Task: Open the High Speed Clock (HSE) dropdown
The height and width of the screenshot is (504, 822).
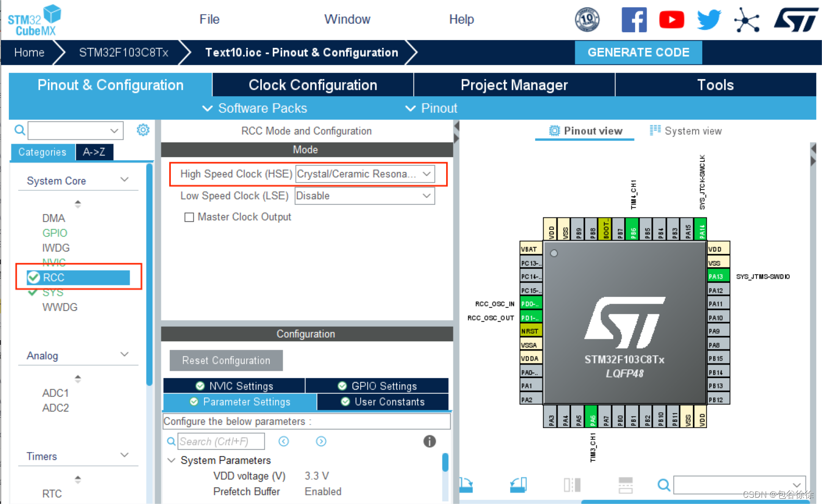Action: pos(365,174)
